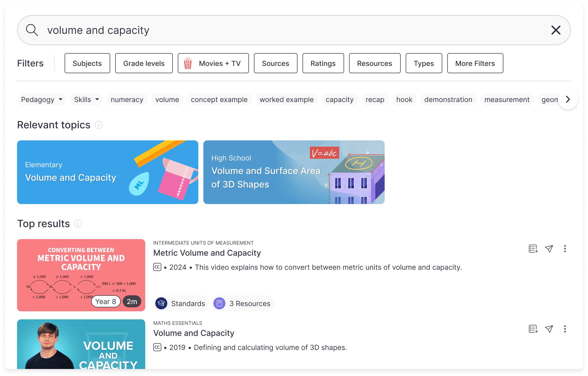The height and width of the screenshot is (376, 588).
Task: Click the Standards badge on the first result
Action: 181,303
